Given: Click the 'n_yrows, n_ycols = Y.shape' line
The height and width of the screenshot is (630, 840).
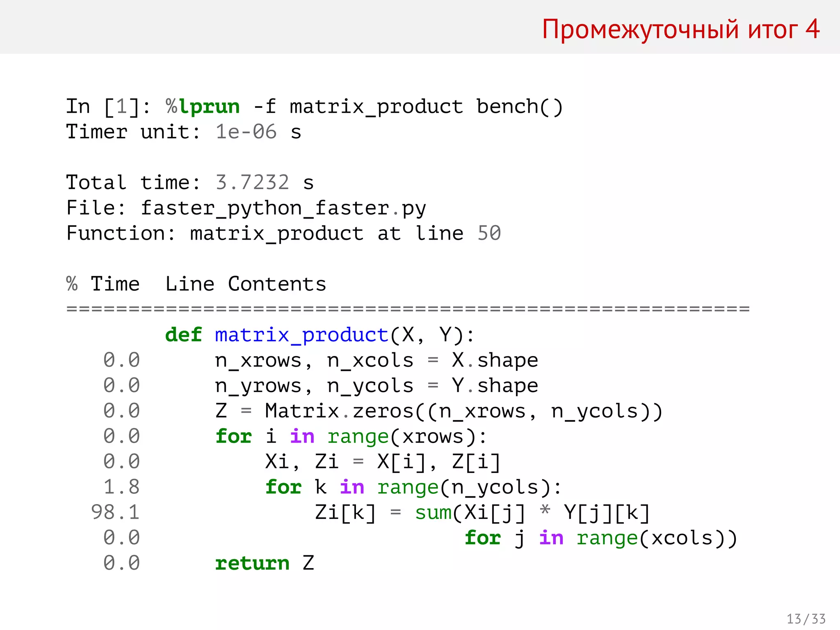Looking at the screenshot, I should point(377,386).
